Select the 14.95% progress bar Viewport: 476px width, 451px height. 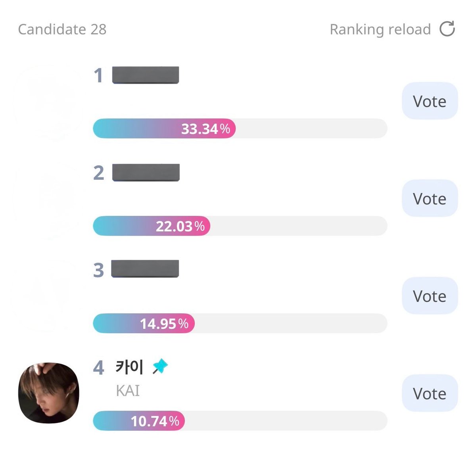(240, 323)
